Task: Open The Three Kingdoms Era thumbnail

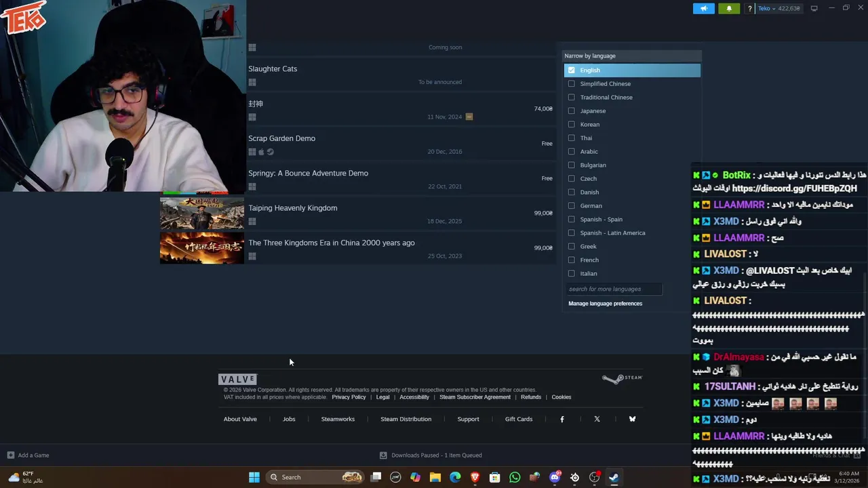Action: point(202,248)
